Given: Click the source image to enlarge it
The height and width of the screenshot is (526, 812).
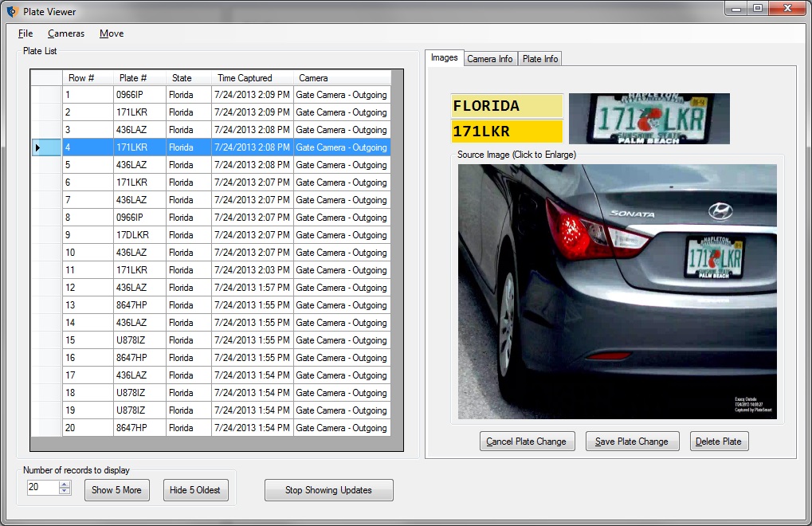Looking at the screenshot, I should 616,290.
